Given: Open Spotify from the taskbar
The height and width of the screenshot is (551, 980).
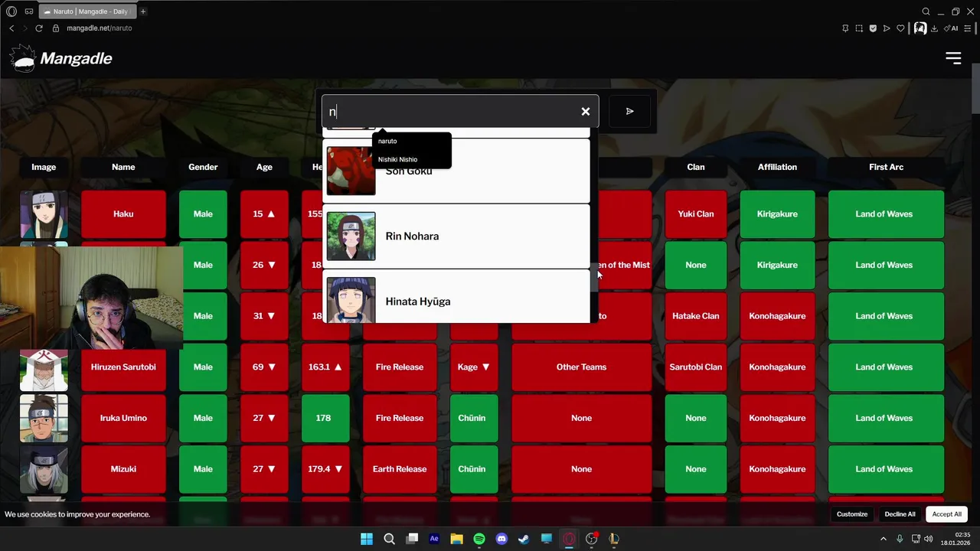Looking at the screenshot, I should 479,539.
